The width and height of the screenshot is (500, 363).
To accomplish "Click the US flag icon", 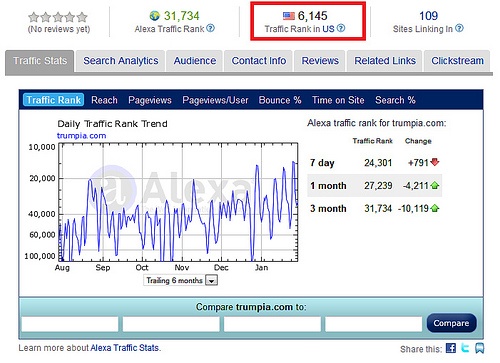I will (289, 16).
